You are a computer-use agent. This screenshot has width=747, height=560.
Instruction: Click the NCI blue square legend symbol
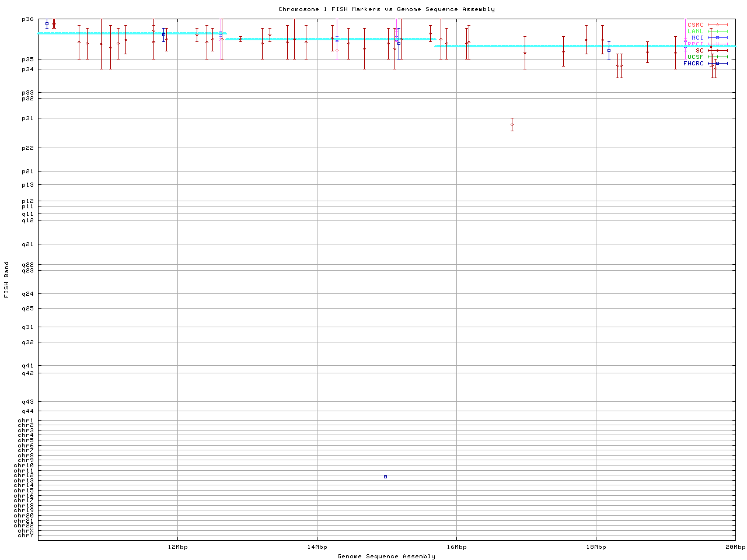point(717,38)
